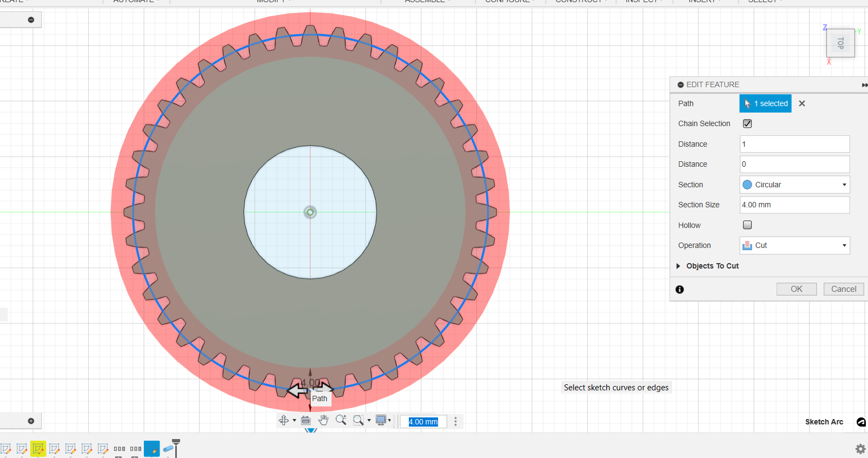The image size is (868, 458).
Task: Open the three-dot options beside the value field
Action: pyautogui.click(x=455, y=421)
